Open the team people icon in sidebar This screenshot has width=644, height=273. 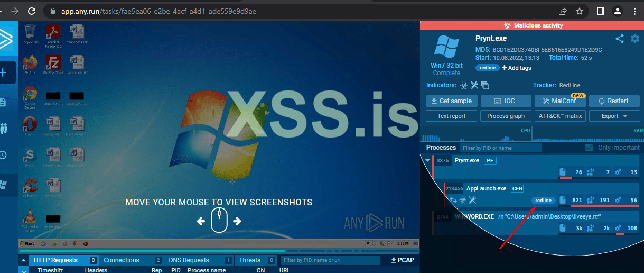(x=4, y=128)
